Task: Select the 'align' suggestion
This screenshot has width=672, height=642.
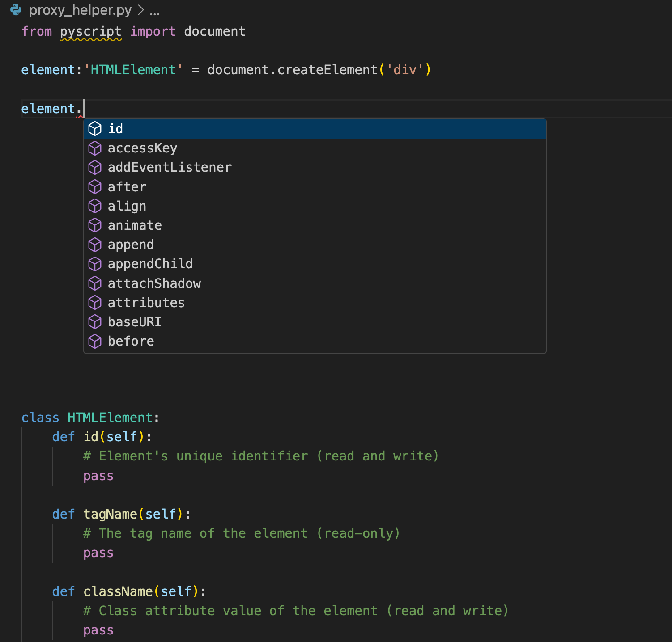Action: coord(127,206)
